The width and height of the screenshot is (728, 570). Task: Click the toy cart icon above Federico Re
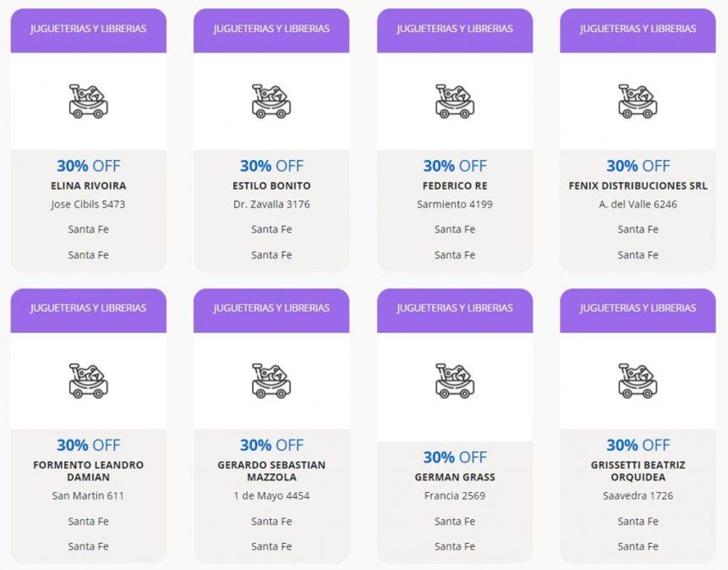click(454, 101)
